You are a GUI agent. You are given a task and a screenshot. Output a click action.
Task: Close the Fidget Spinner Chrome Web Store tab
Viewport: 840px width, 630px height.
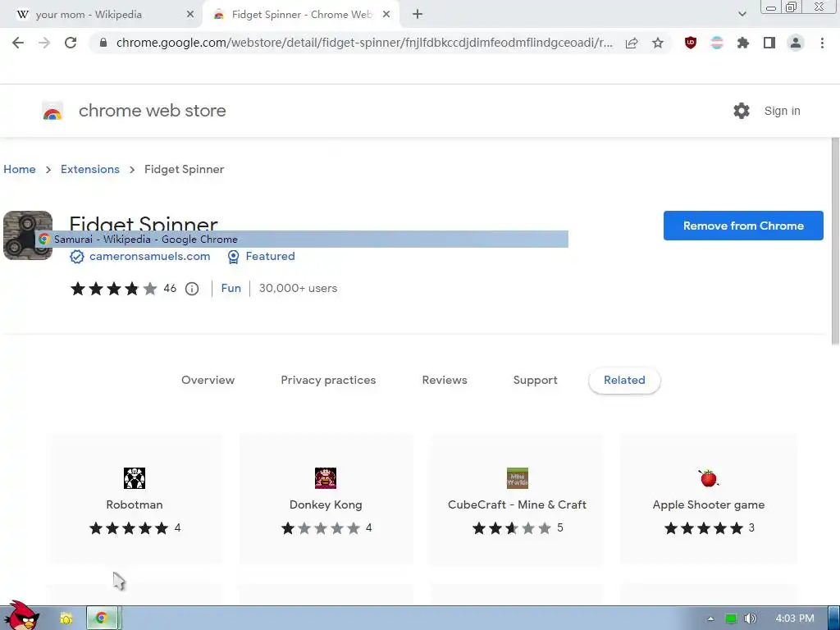coord(386,15)
